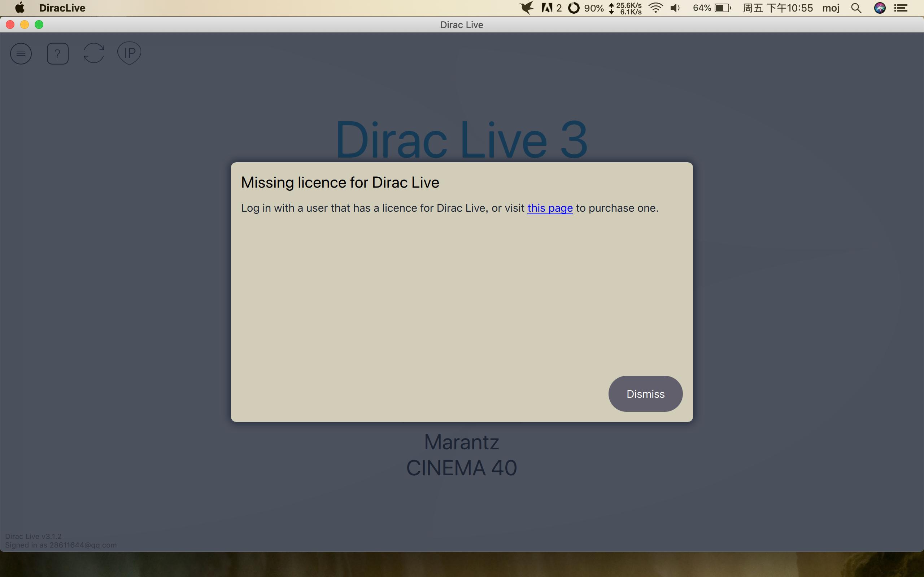The height and width of the screenshot is (577, 924).
Task: Click the 90% circular usage indicator
Action: click(574, 8)
